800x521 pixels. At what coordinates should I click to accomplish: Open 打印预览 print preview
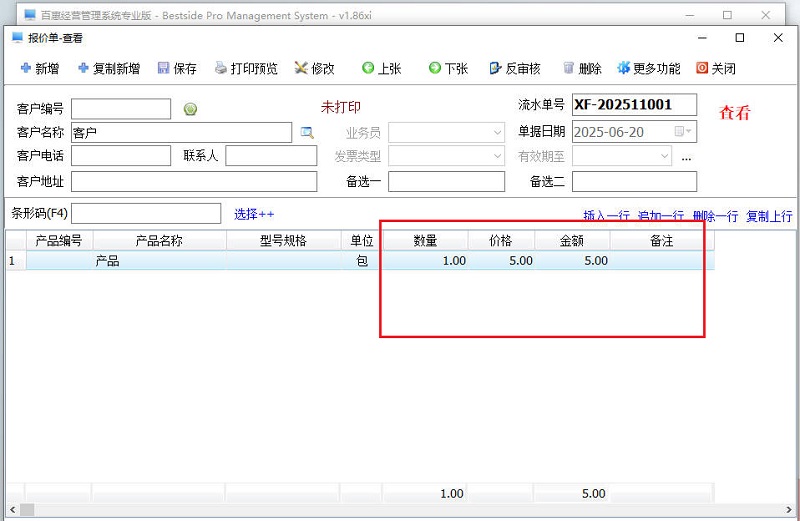(x=246, y=68)
